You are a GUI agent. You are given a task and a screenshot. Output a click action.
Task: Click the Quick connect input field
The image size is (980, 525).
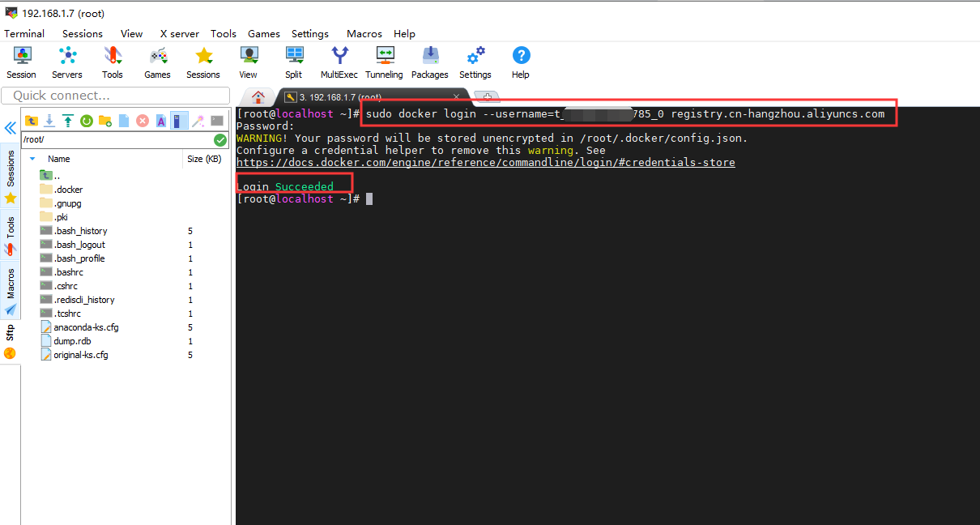click(x=116, y=96)
